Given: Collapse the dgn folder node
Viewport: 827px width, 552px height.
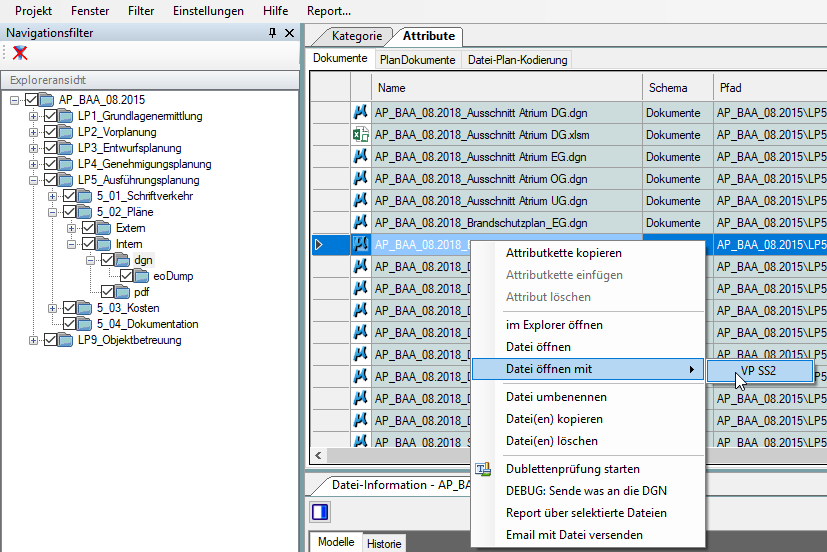Looking at the screenshot, I should [x=91, y=260].
